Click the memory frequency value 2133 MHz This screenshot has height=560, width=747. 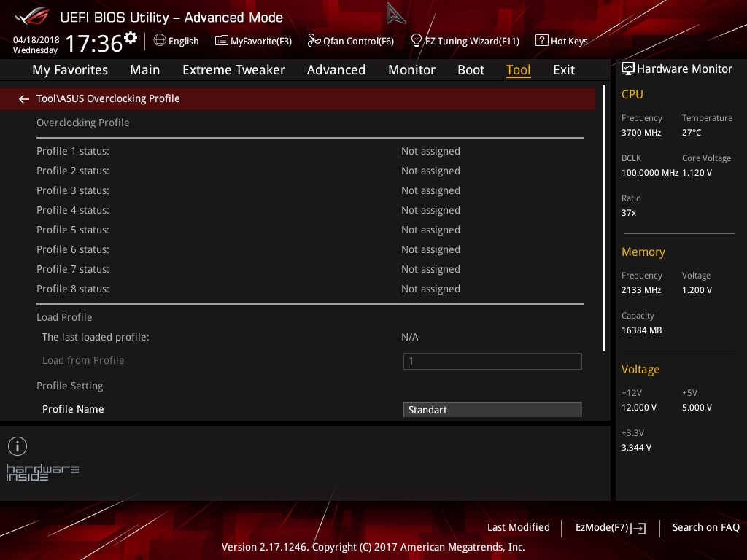(x=641, y=290)
